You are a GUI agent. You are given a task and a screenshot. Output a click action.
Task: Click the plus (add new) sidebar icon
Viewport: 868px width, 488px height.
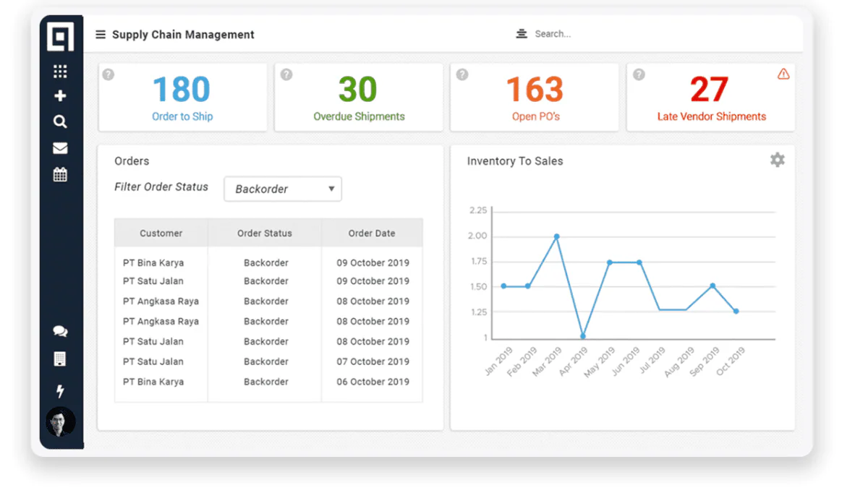pyautogui.click(x=60, y=95)
